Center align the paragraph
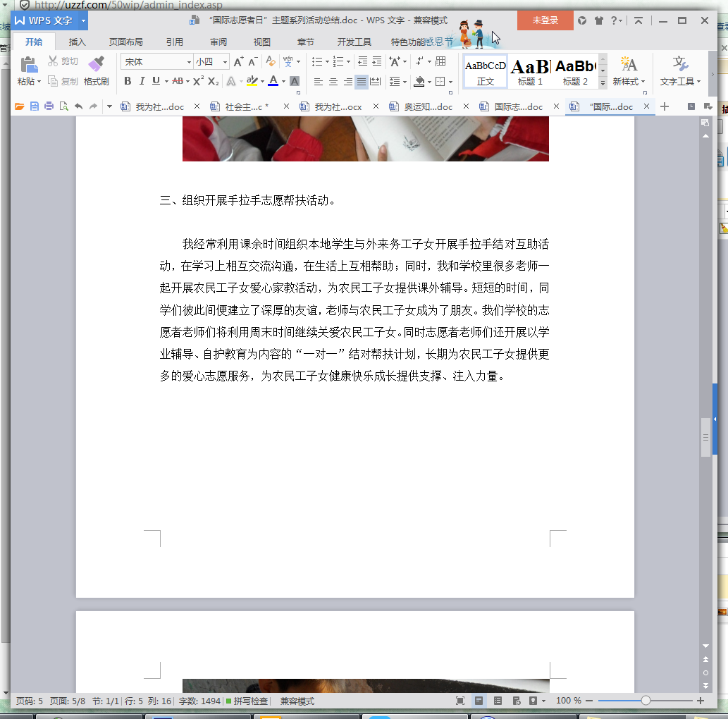The image size is (728, 719). point(333,82)
